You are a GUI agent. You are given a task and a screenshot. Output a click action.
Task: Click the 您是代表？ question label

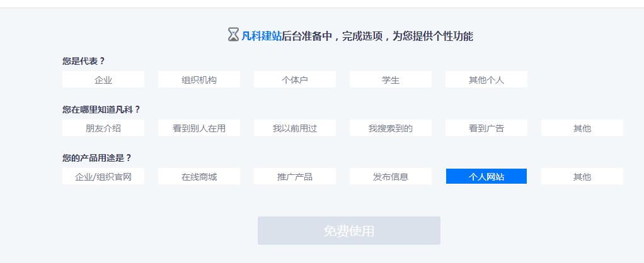point(84,61)
